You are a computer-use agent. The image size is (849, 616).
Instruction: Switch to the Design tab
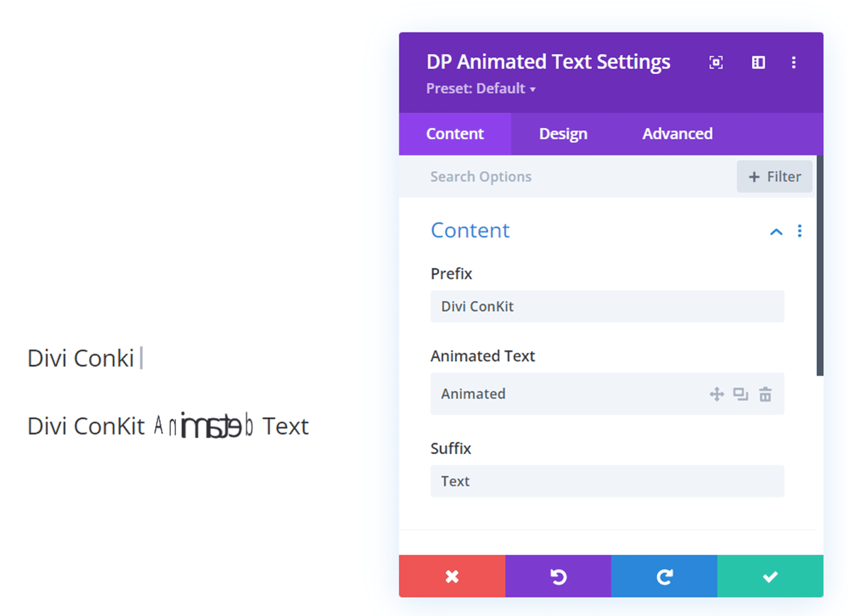(563, 134)
